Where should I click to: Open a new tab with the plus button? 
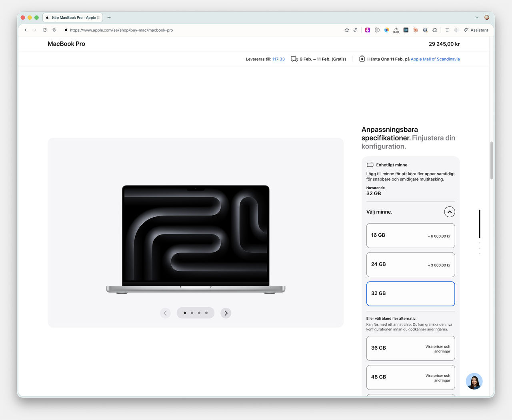pyautogui.click(x=108, y=17)
